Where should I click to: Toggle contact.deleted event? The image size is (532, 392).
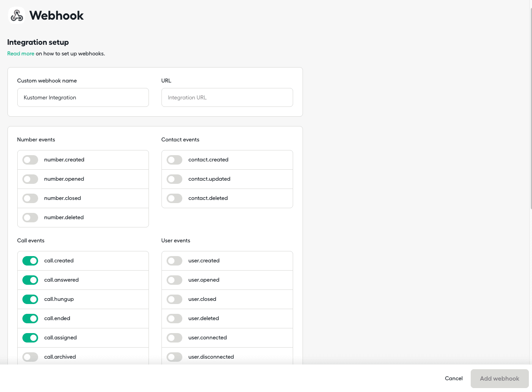pos(174,198)
